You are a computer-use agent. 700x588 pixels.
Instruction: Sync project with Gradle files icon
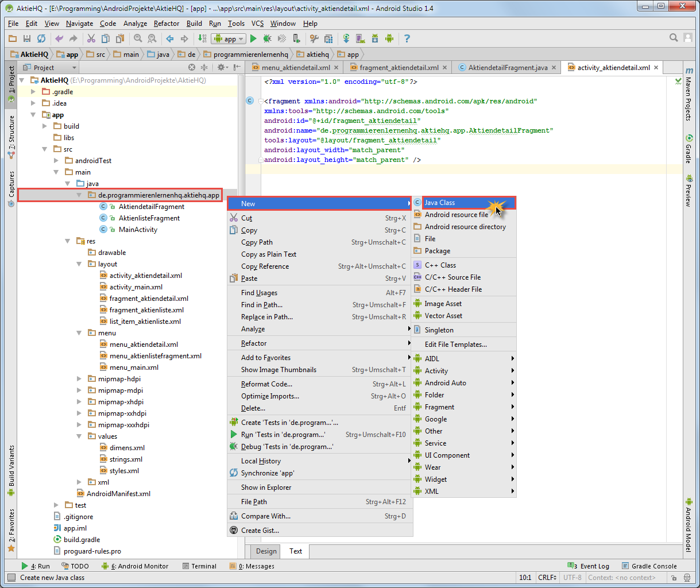coord(346,38)
